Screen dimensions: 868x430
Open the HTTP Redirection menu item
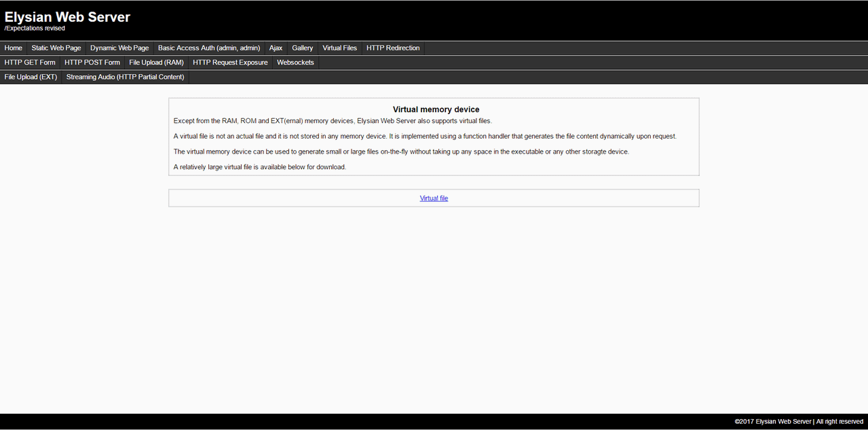point(393,48)
